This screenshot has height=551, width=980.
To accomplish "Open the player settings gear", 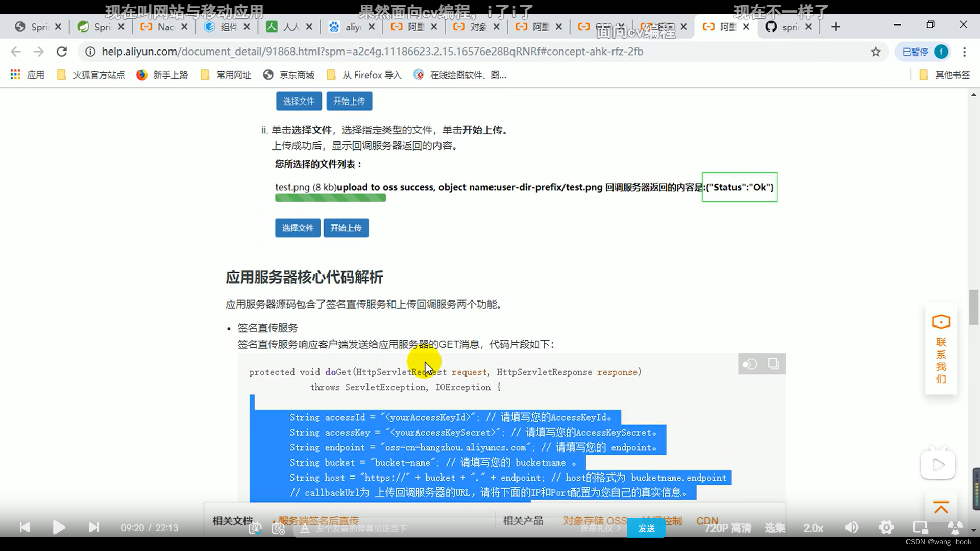I will [x=886, y=528].
